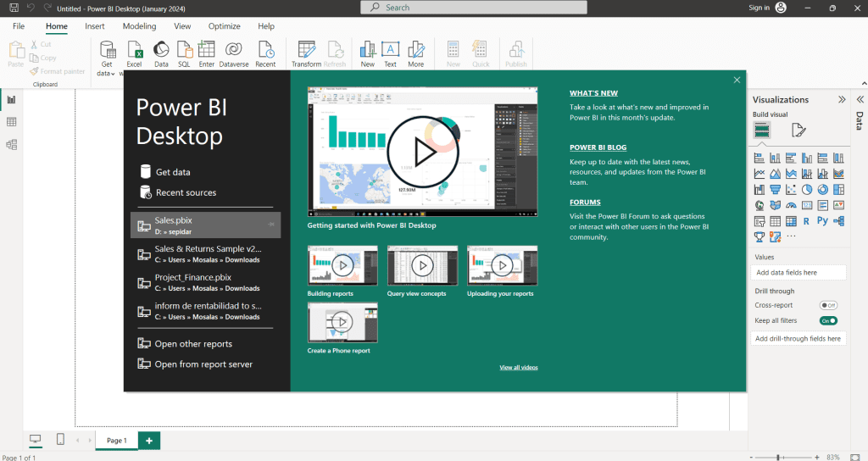Open Table view in left sidebar
868x461 pixels.
tap(11, 122)
